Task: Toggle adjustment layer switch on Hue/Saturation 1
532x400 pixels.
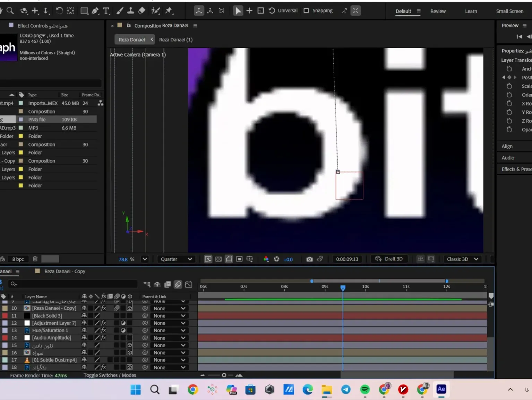Action: tap(123, 331)
